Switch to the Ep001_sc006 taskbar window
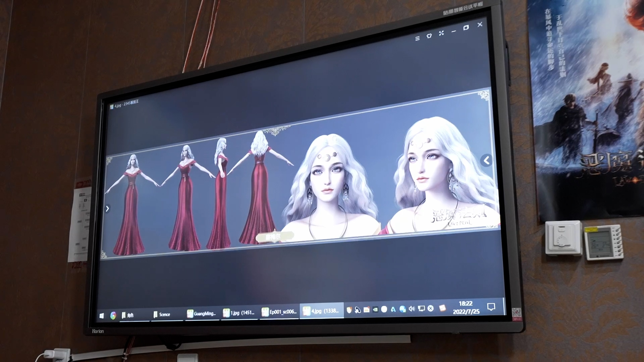644x362 pixels. pyautogui.click(x=279, y=312)
